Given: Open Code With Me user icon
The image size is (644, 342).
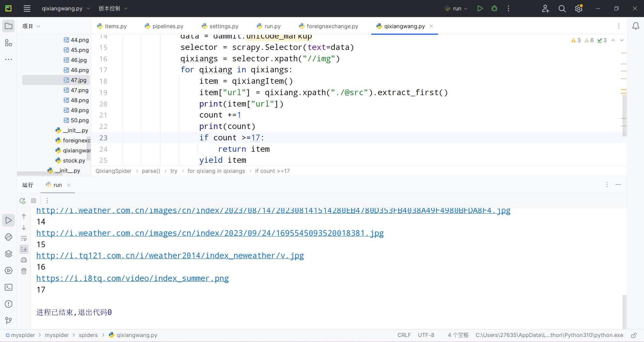Looking at the screenshot, I should tap(546, 8).
